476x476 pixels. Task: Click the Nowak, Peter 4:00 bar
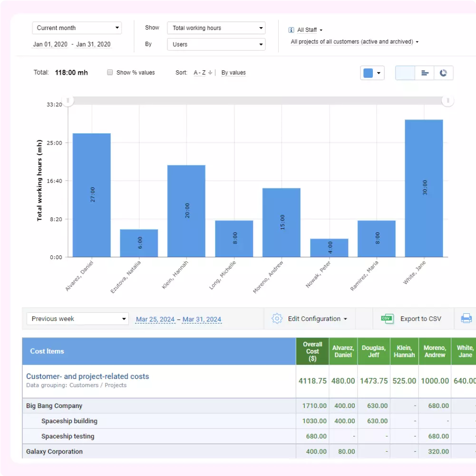pos(329,248)
